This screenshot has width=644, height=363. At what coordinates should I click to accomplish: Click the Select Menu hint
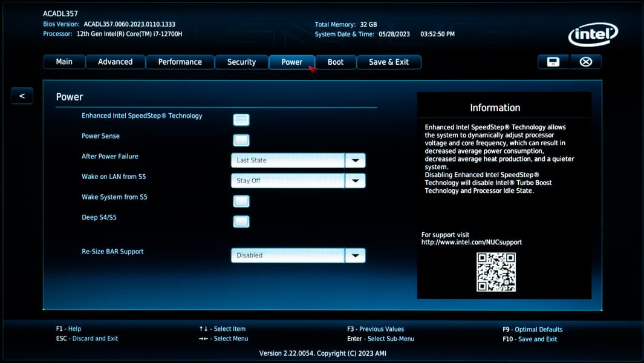(223, 338)
